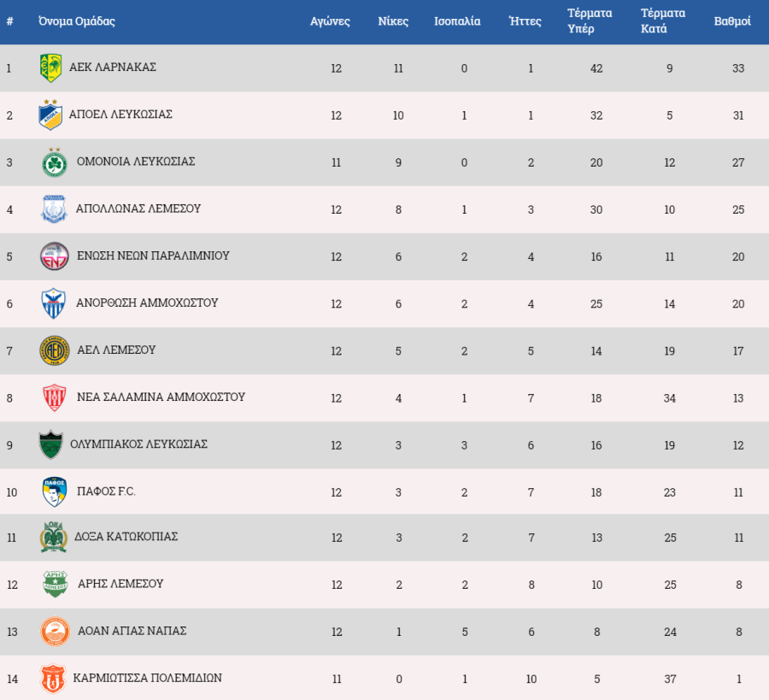Click the Τέρματα Υπέρ column header
This screenshot has height=700, width=769.
pyautogui.click(x=590, y=21)
